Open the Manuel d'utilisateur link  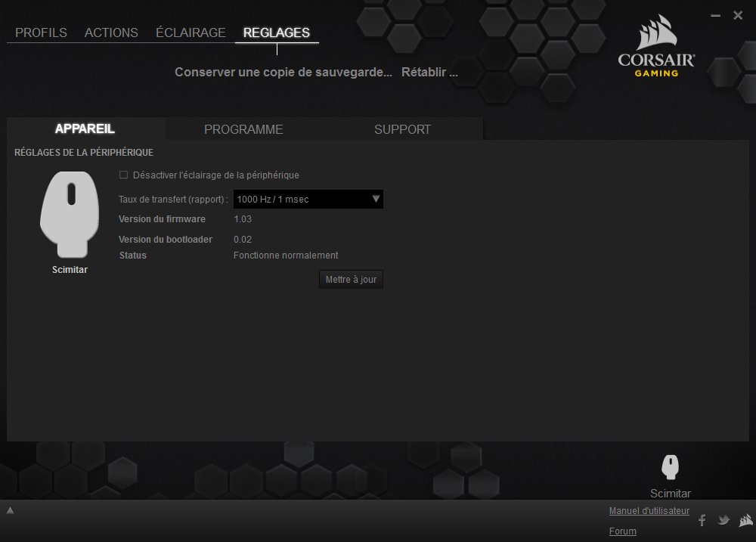649,511
